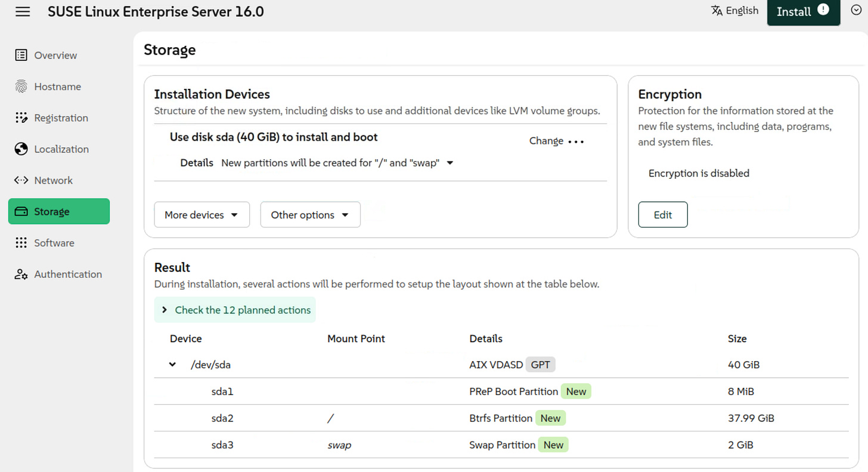Click the Software grid icon
The width and height of the screenshot is (868, 472).
click(x=21, y=243)
